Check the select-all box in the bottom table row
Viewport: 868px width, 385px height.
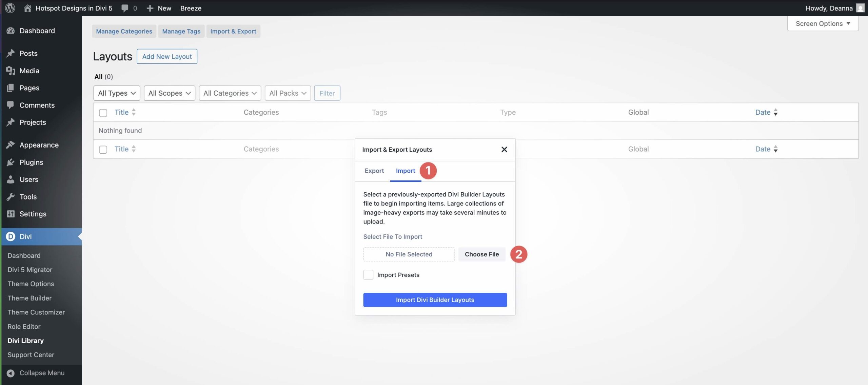point(103,149)
